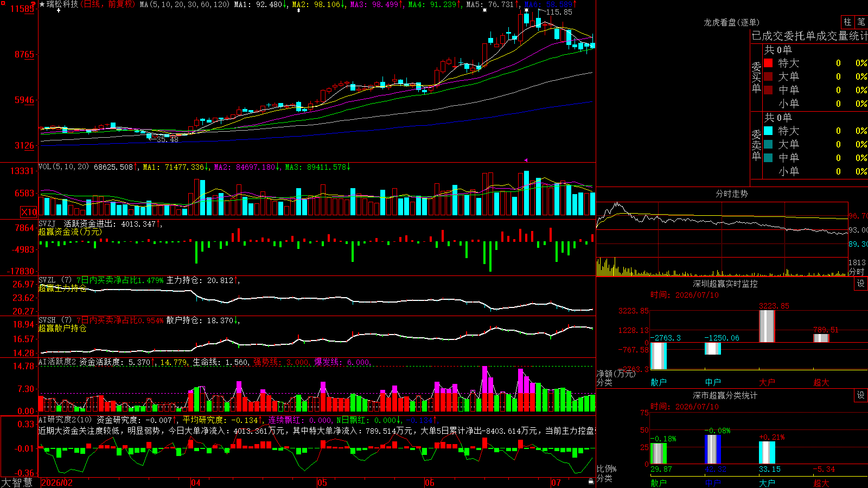Switch to 笔 tick view
Screen dimensions: 868x488
[861, 22]
